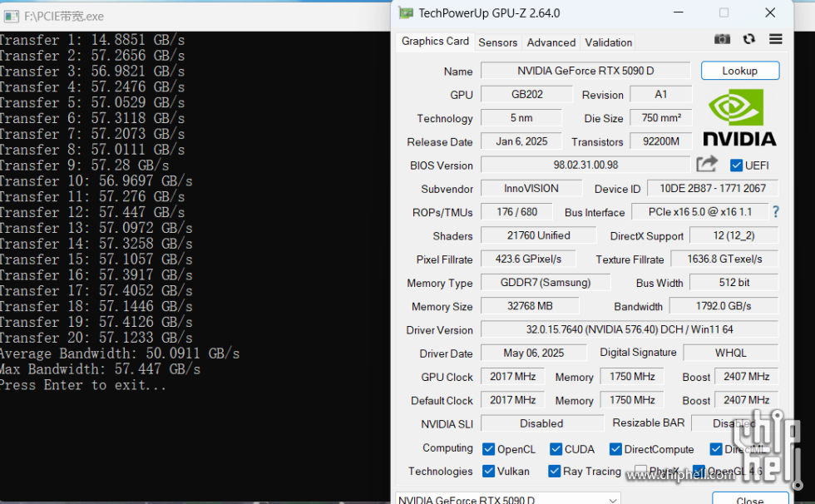Screen dimensions: 815x504
Task: Toggle the OpenCL checkbox
Action: 488,449
